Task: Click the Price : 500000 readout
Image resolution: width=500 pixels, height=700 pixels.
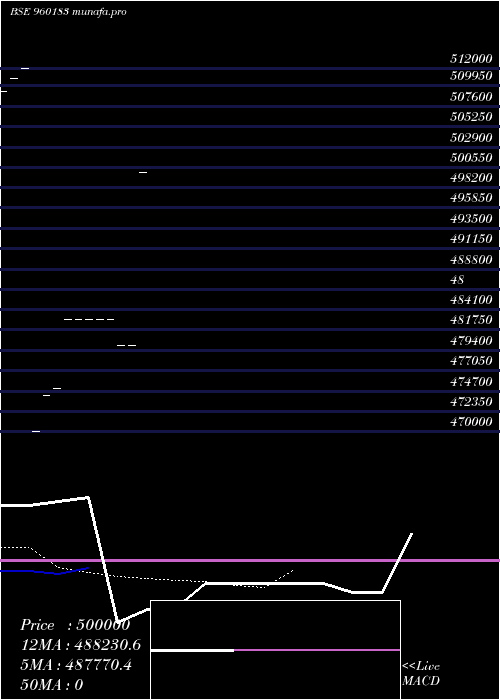Action: click(x=75, y=625)
